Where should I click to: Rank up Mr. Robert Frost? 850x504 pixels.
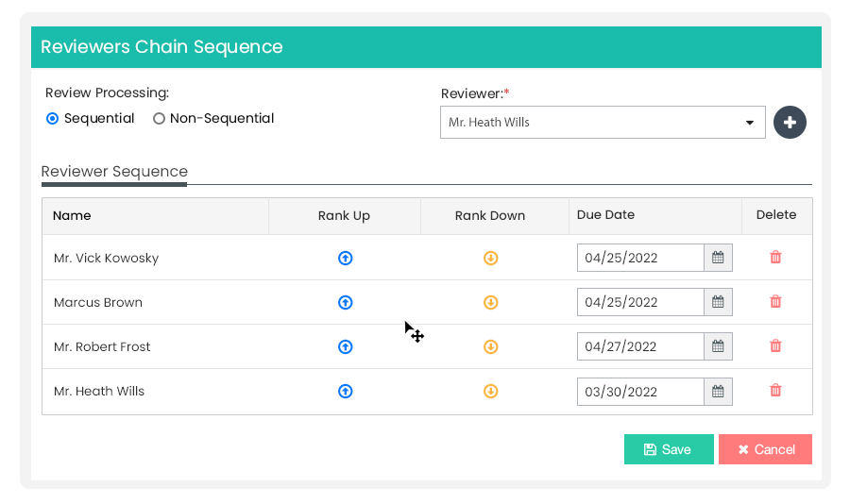coord(346,346)
